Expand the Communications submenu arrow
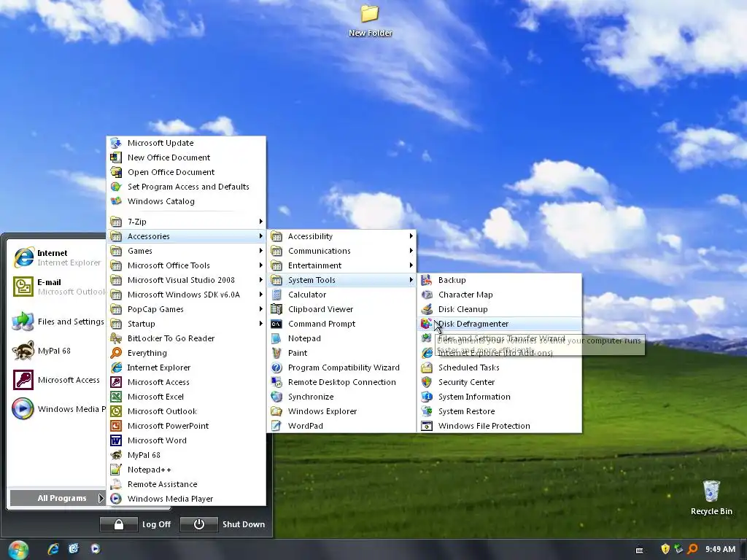Screen dimensions: 747x560 pyautogui.click(x=411, y=251)
